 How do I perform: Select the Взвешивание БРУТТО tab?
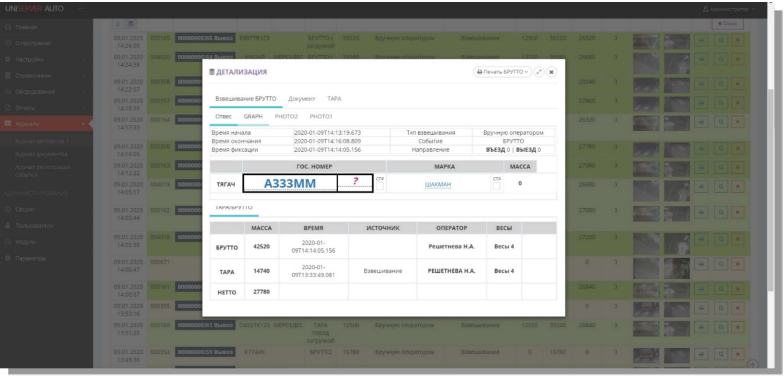tap(246, 99)
